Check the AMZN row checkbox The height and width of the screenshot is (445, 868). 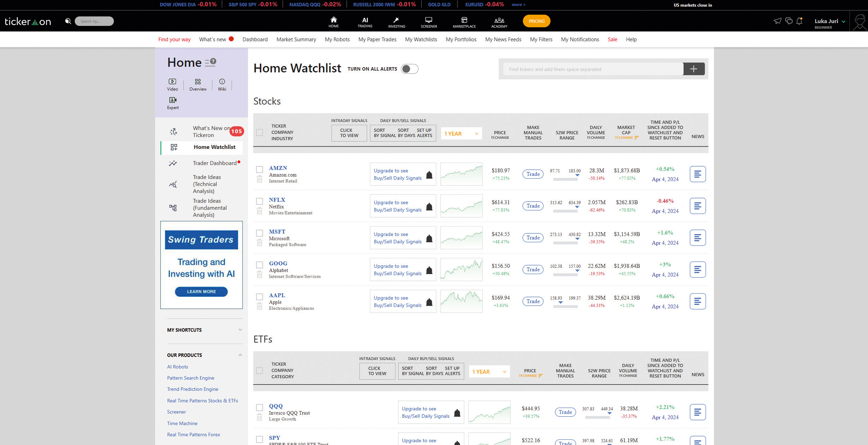[x=259, y=169]
